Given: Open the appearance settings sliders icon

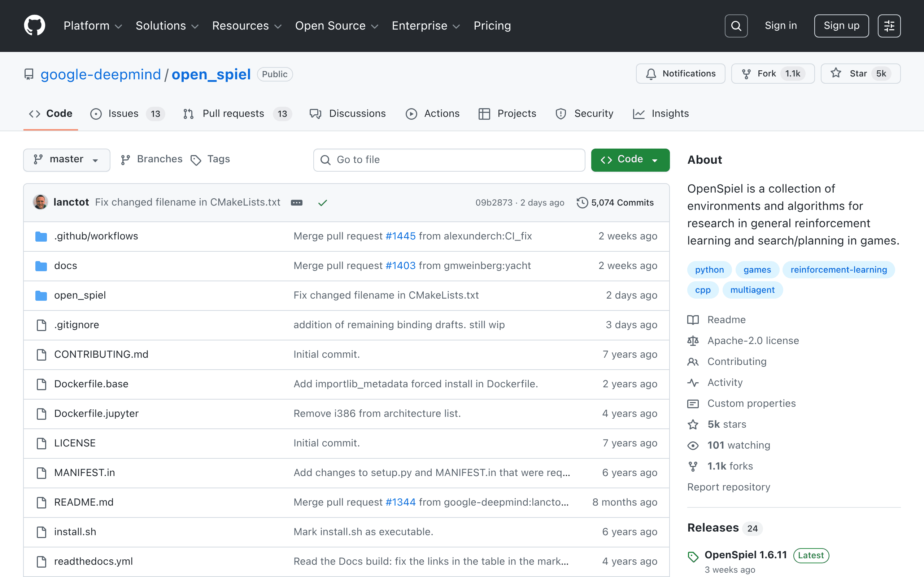Looking at the screenshot, I should point(889,26).
